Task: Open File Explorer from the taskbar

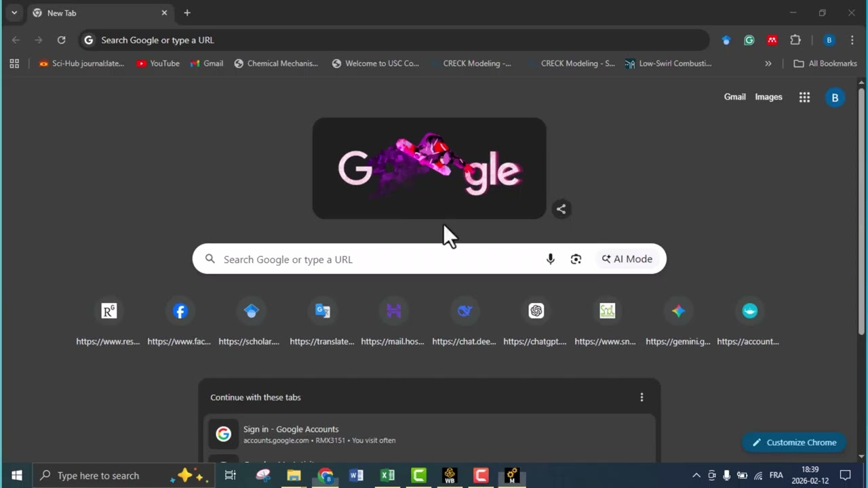Action: [294, 475]
